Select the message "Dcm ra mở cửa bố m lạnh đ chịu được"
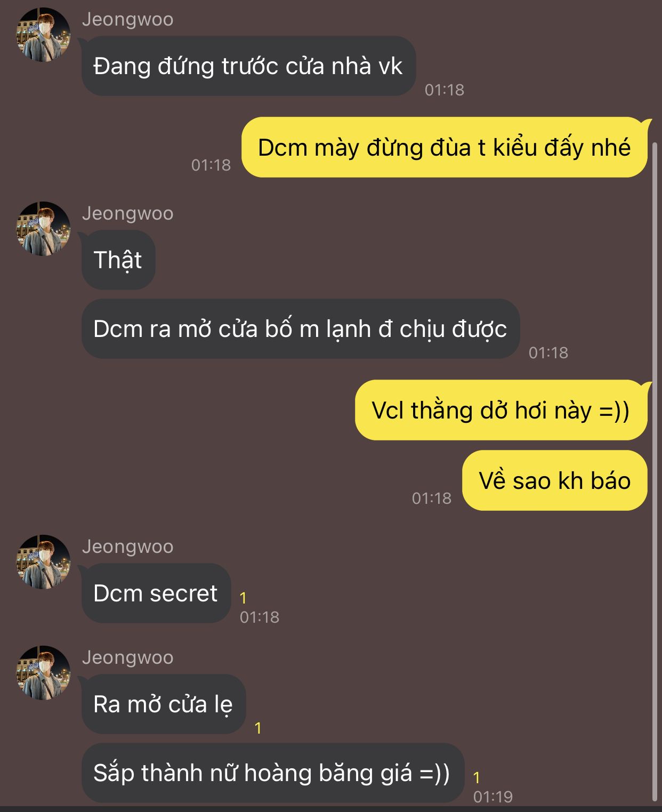The width and height of the screenshot is (662, 812). point(300,329)
